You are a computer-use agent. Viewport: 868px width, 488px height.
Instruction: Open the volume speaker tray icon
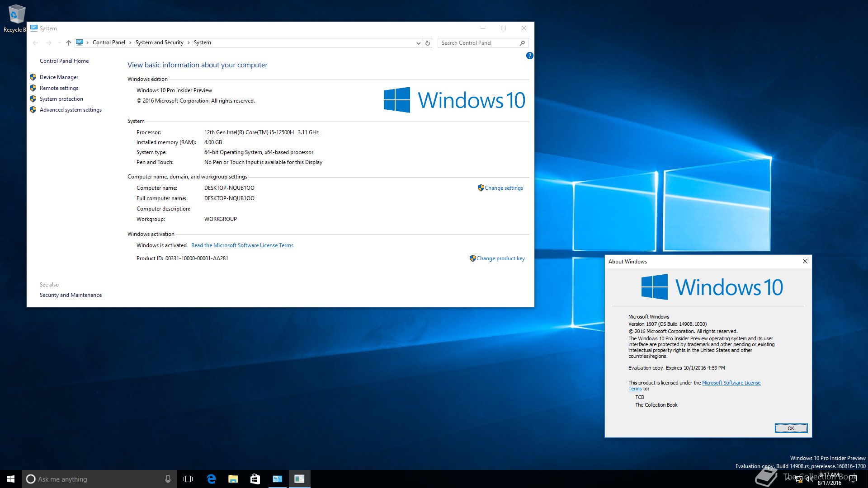809,479
